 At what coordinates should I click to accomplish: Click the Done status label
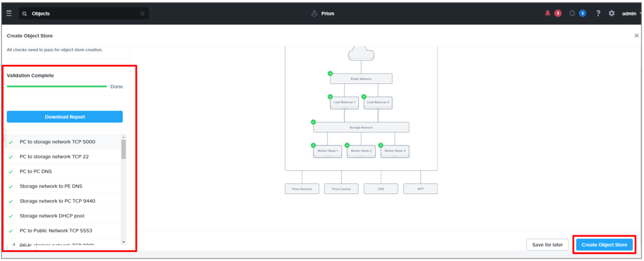[x=116, y=86]
